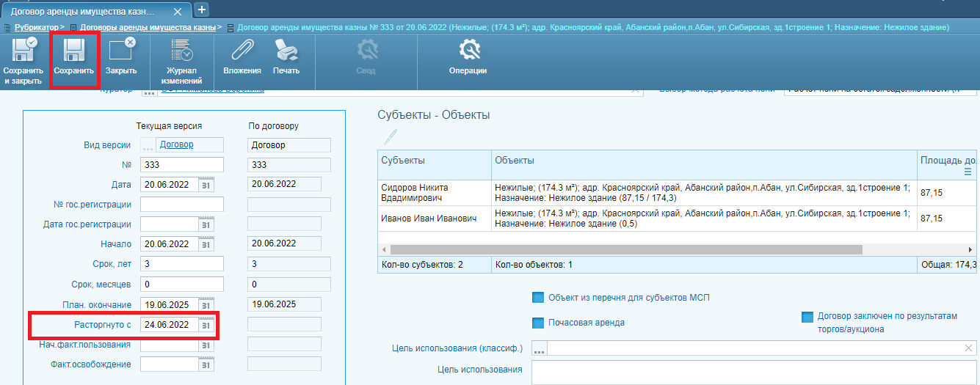980x385 pixels.
Task: Click the Договоры аренды breadcrumb list icon
Action: [x=72, y=27]
